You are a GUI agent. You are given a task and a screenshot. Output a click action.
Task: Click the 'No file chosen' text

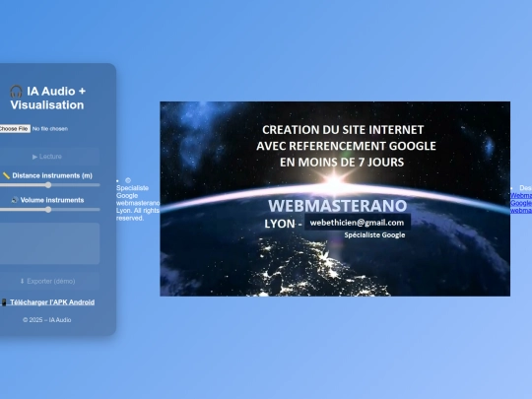click(50, 129)
